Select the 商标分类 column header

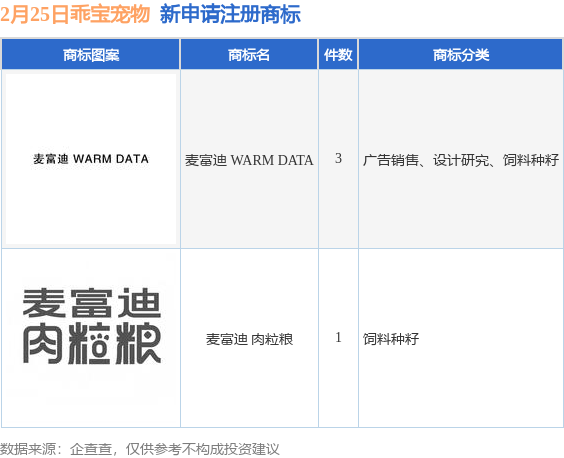pos(460,54)
